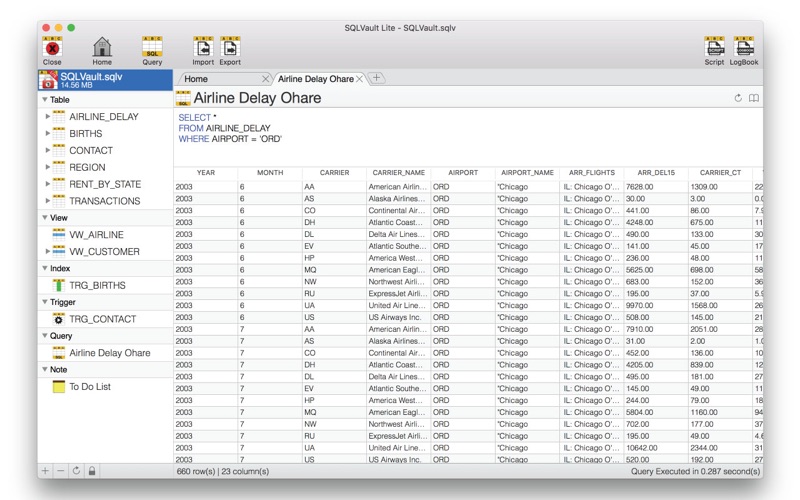Open the To Do List note
Viewport: 800px width, 500px height.
point(90,387)
